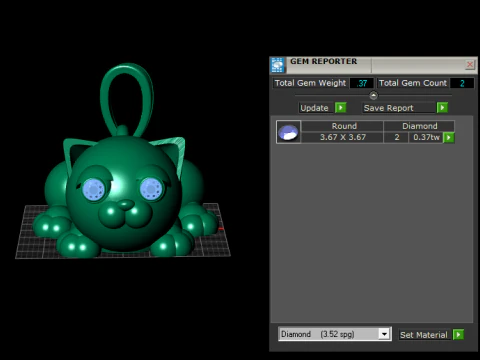Click the Total Gem Count value 2

[x=462, y=83]
